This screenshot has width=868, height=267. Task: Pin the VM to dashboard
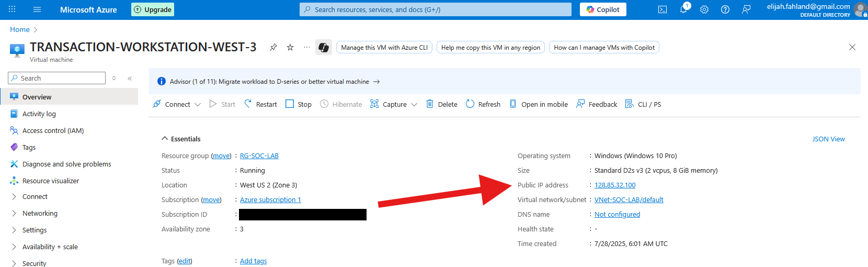tap(273, 47)
